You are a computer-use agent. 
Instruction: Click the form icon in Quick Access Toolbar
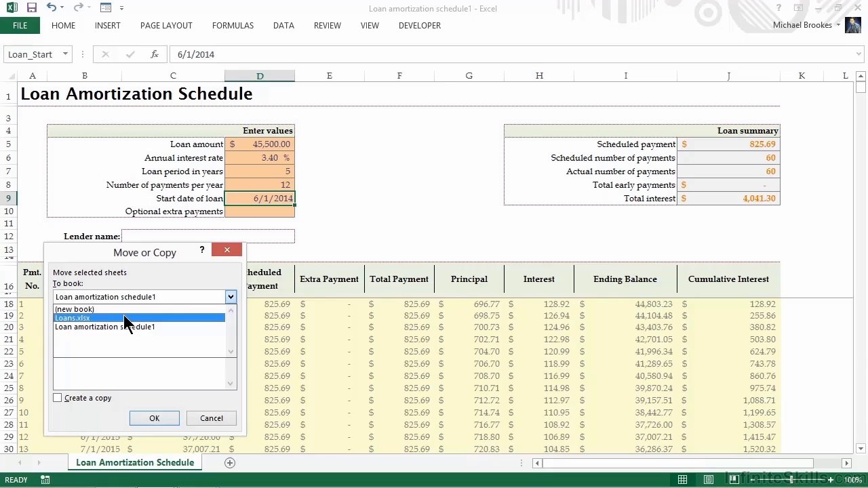point(105,8)
